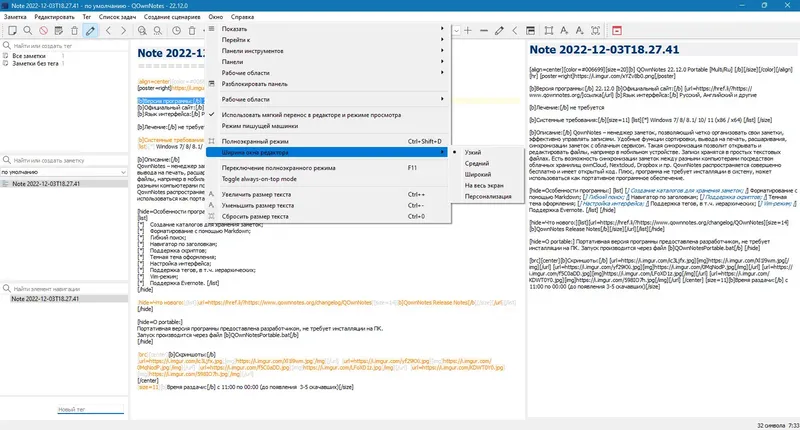This screenshot has width=800, height=430.
Task: Click the panel layout icon before the fullscreen icon
Action: [x=531, y=31]
